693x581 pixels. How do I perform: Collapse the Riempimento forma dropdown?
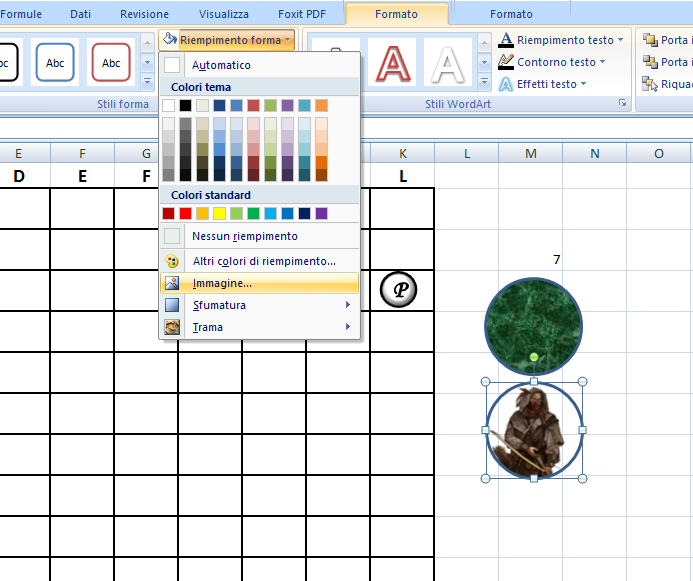[227, 40]
